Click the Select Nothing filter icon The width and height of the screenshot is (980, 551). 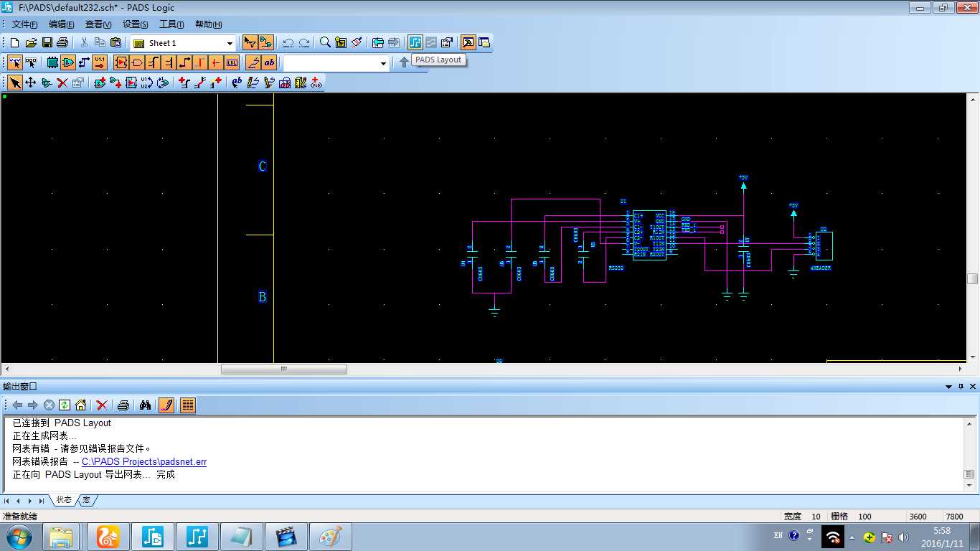click(x=31, y=62)
